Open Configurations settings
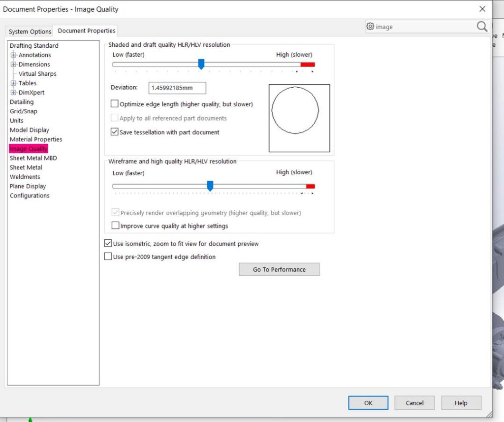This screenshot has width=504, height=422. 30,195
